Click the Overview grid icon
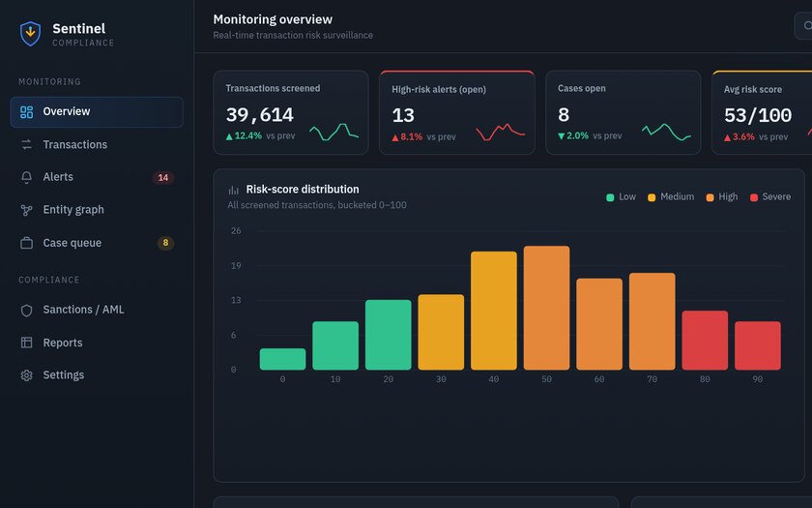This screenshot has height=508, width=812. [26, 112]
